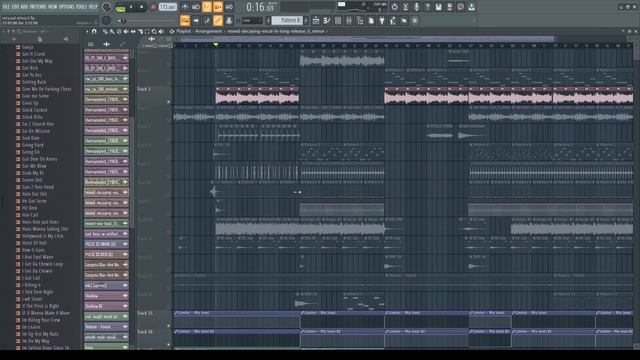Select the 'Glock Cocked' browser item
The width and height of the screenshot is (640, 360).
[x=34, y=110]
